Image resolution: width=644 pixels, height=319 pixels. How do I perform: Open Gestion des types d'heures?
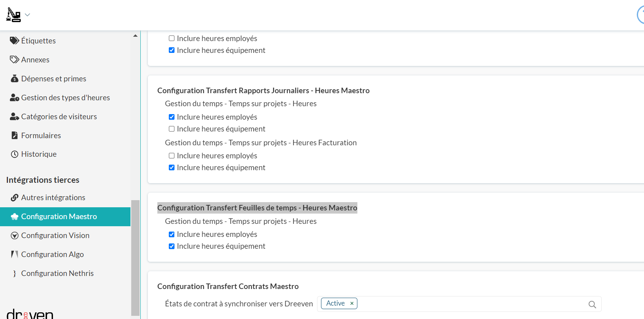pos(65,98)
